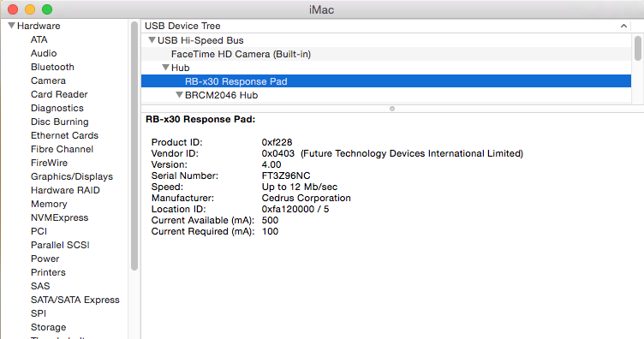Viewport: 644px width, 339px height.
Task: Collapse the Hub disclosure triangle
Action: pyautogui.click(x=165, y=68)
